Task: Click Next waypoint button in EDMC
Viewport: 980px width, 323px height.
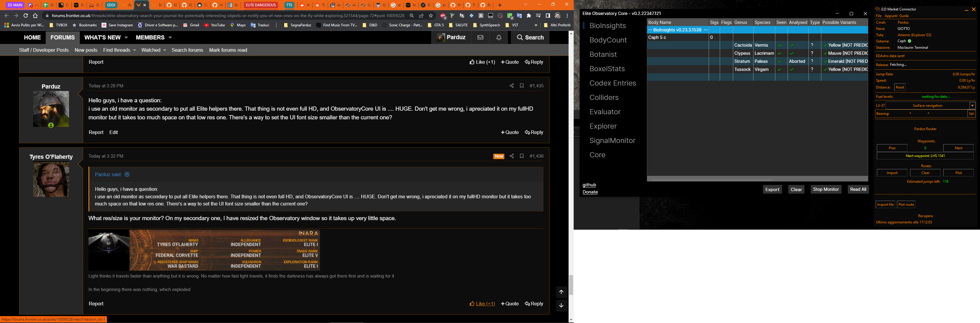Action: point(958,148)
